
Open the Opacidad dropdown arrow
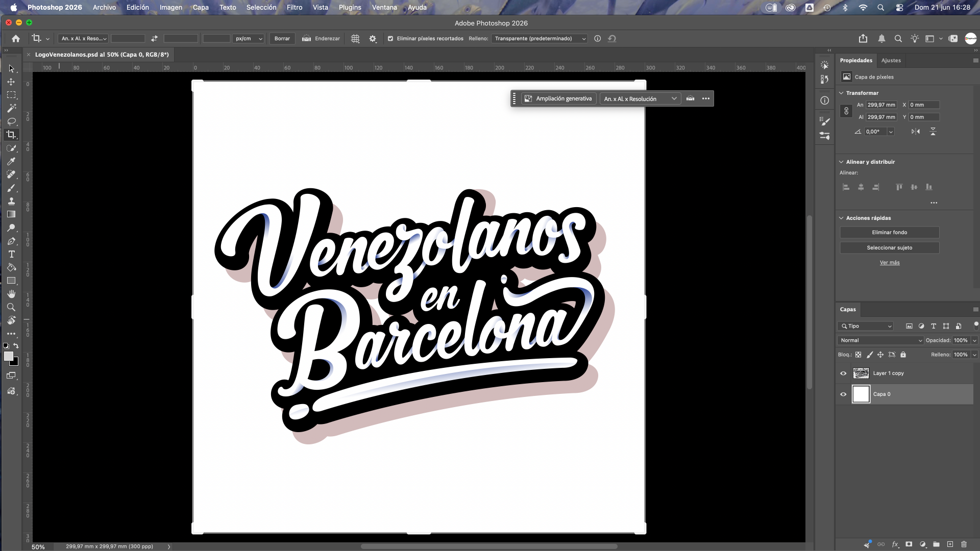[x=974, y=340]
